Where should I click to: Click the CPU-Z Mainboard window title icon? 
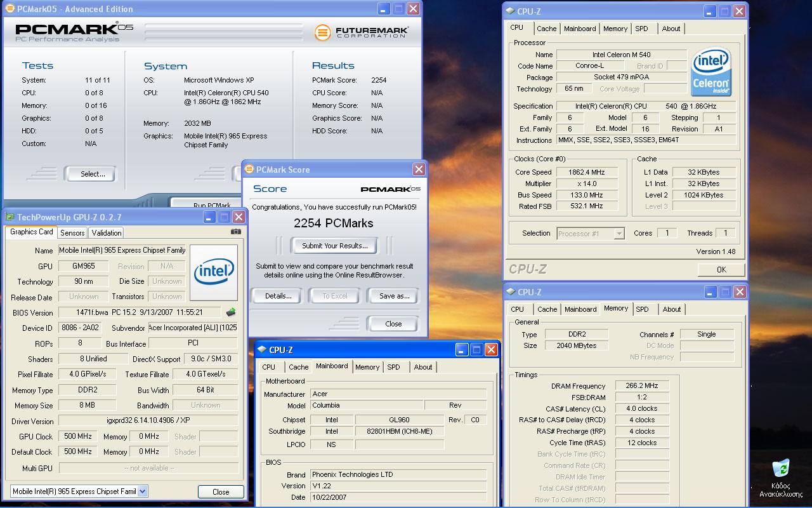[261, 350]
